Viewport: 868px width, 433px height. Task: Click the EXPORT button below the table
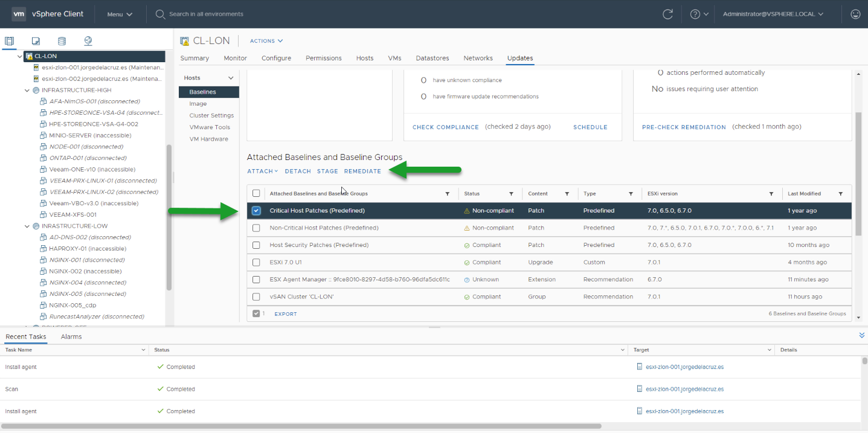point(286,314)
